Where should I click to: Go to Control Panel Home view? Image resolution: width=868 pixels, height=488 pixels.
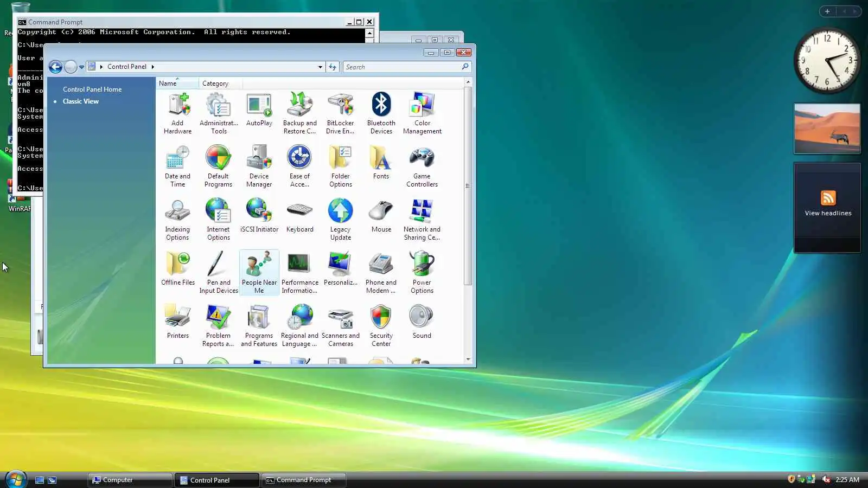92,89
